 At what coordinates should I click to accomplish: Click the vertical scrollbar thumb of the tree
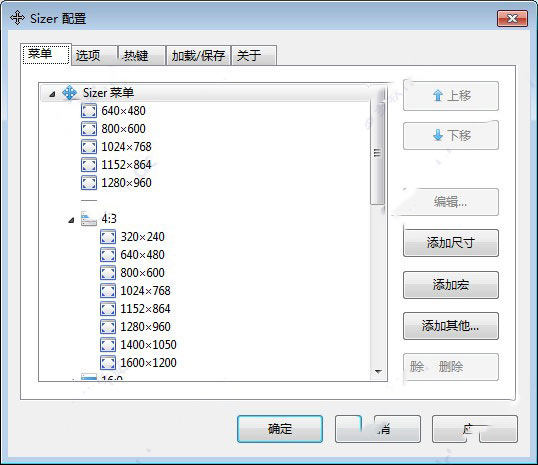377,153
